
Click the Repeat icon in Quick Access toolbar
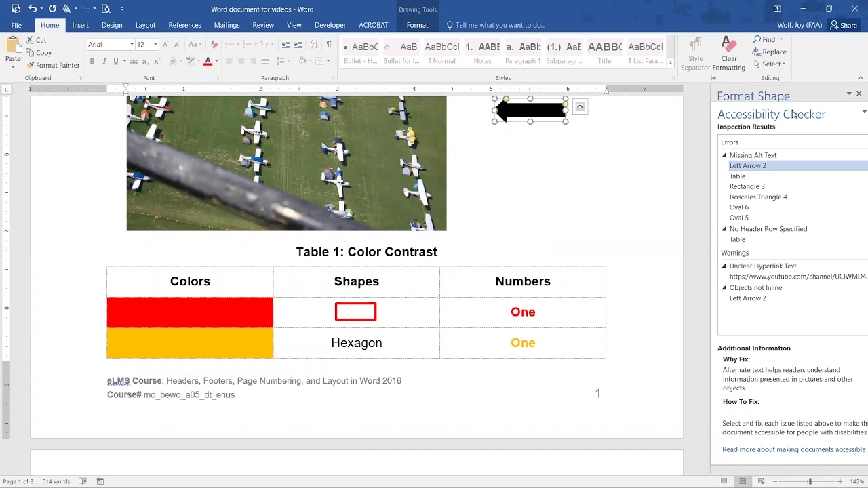coord(52,9)
